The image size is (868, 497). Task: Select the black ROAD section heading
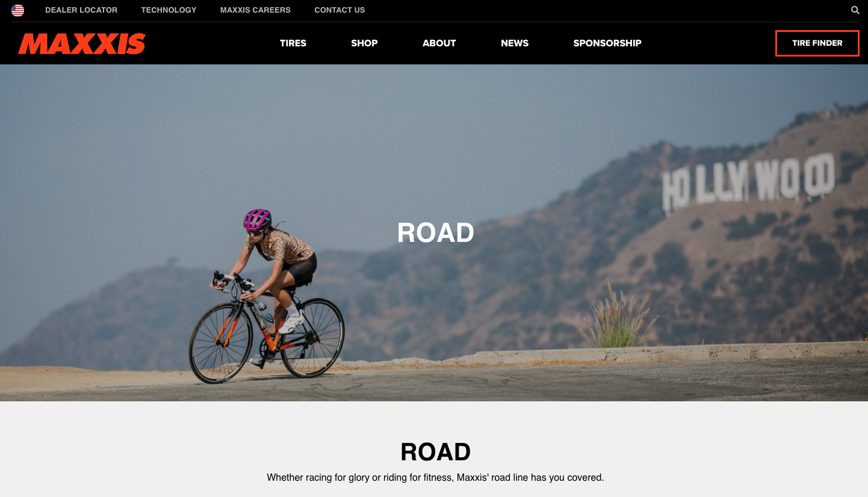coord(435,452)
